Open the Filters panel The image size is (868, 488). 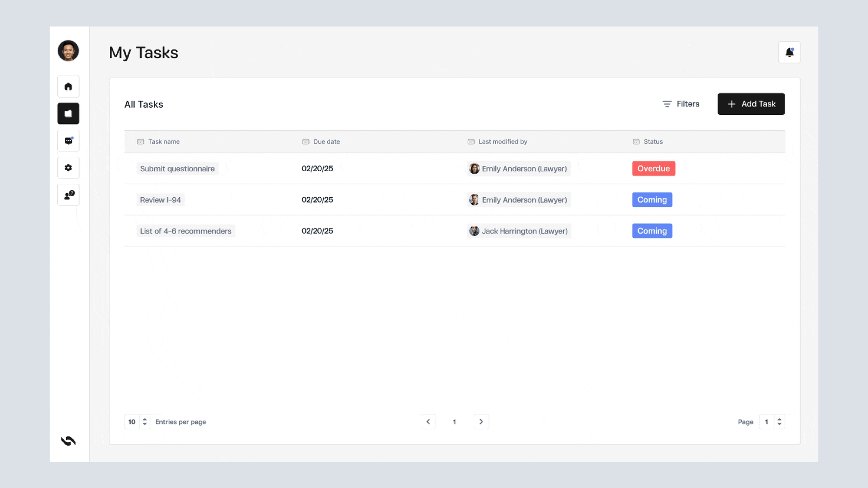click(x=681, y=104)
